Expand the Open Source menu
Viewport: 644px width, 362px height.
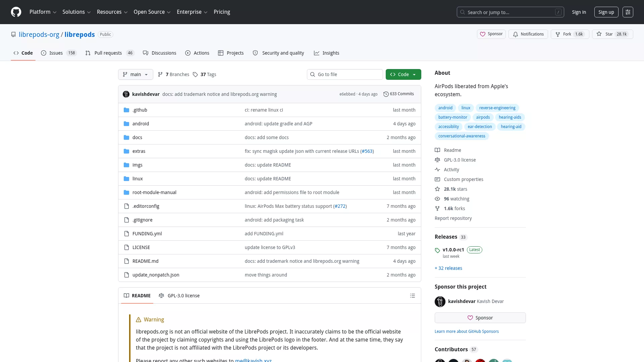click(x=152, y=12)
